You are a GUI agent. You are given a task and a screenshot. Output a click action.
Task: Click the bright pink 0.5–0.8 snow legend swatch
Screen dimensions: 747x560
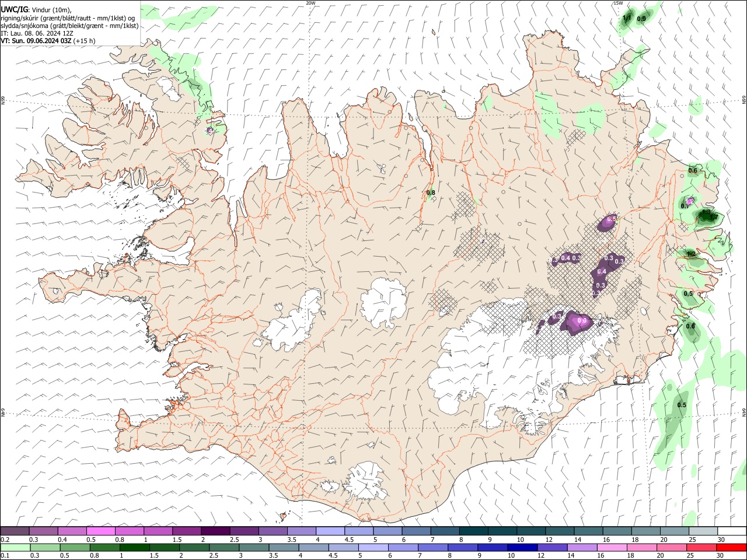pyautogui.click(x=101, y=531)
